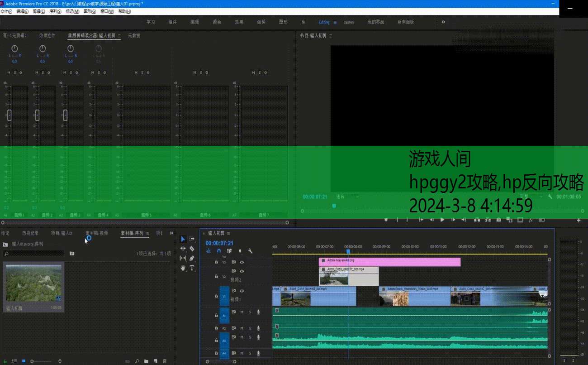Open bin panel menu beside 素材箱:序列

[147, 234]
